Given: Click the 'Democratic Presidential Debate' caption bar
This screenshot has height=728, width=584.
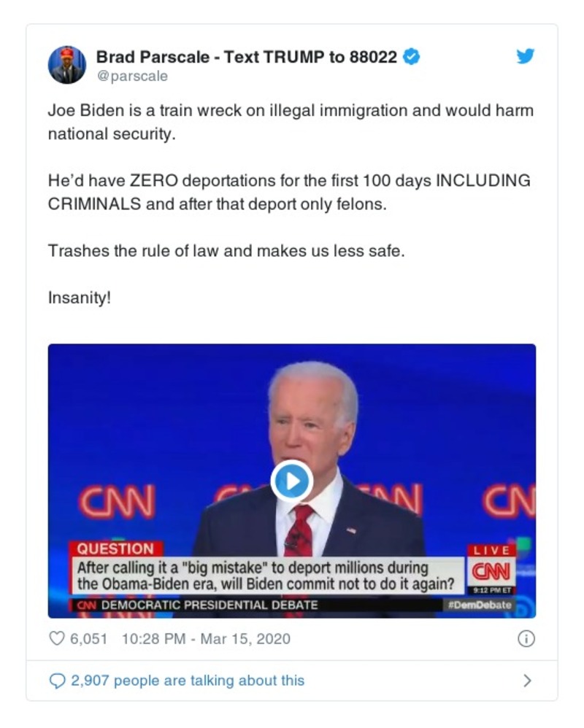Looking at the screenshot, I should (209, 605).
